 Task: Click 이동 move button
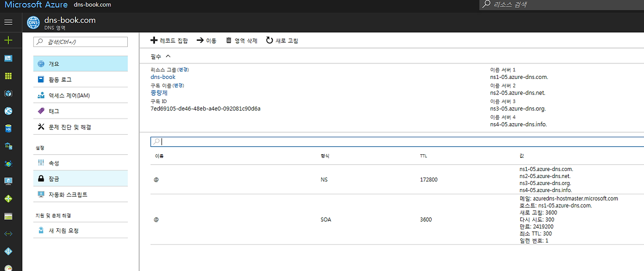[x=206, y=40]
